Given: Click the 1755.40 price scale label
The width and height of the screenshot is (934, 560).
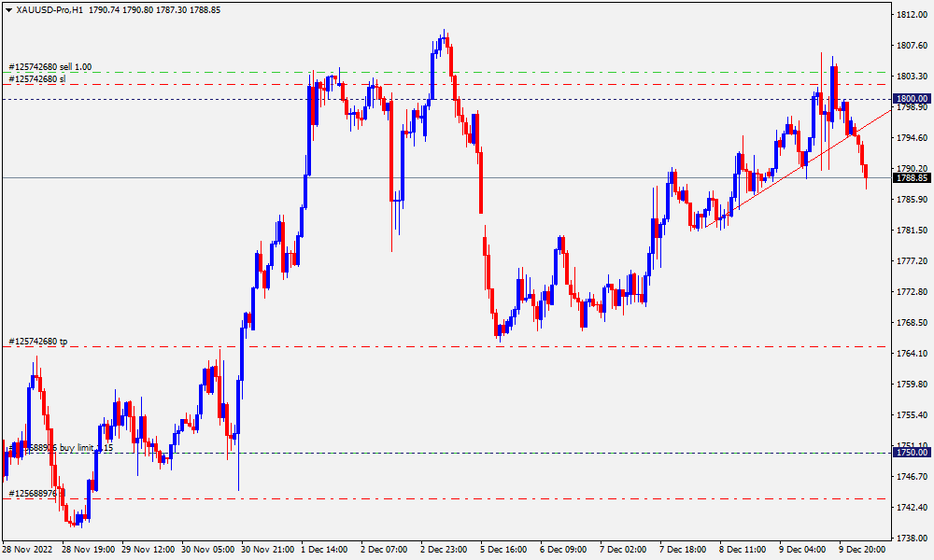Looking at the screenshot, I should pyautogui.click(x=912, y=414).
